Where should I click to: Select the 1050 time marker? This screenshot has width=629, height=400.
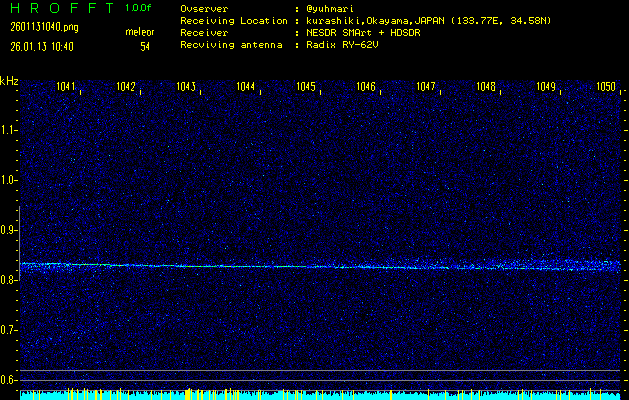pyautogui.click(x=606, y=87)
